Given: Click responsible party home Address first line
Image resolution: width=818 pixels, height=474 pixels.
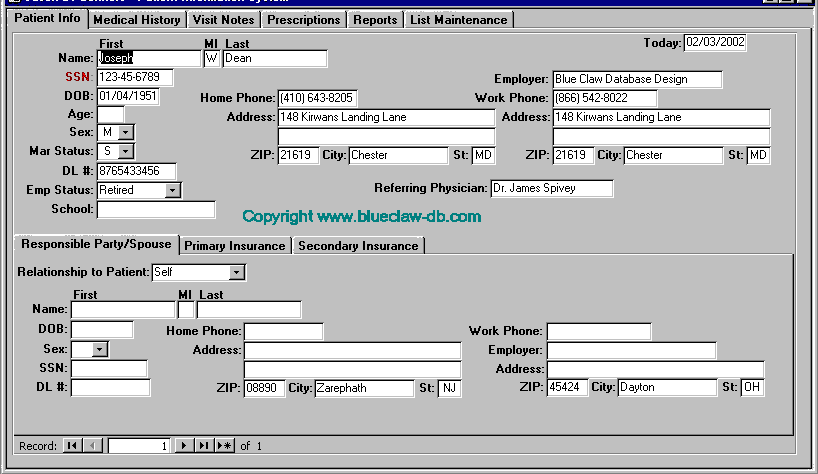Looking at the screenshot, I should (x=353, y=350).
